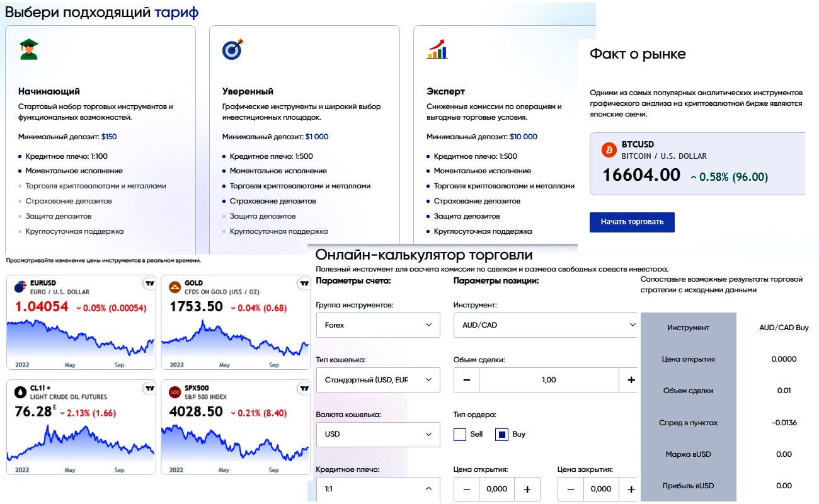
Task: Click the Начинающий tariff heading
Action: pos(49,91)
